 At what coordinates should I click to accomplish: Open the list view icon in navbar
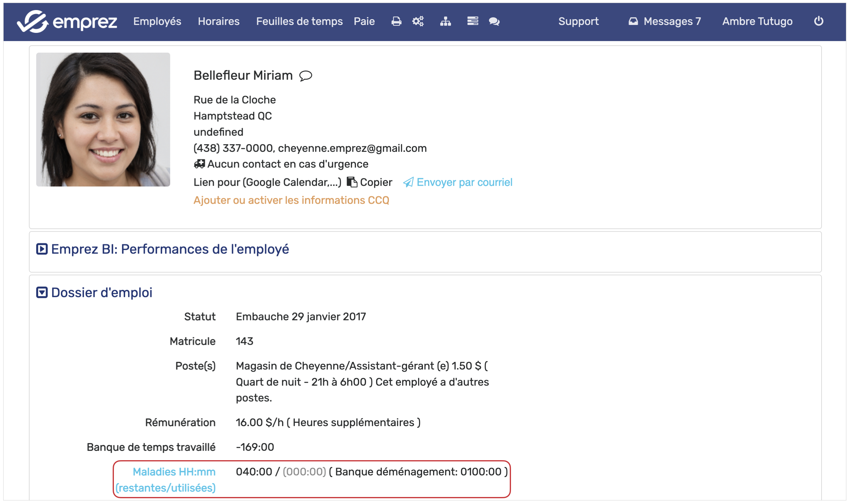[472, 21]
